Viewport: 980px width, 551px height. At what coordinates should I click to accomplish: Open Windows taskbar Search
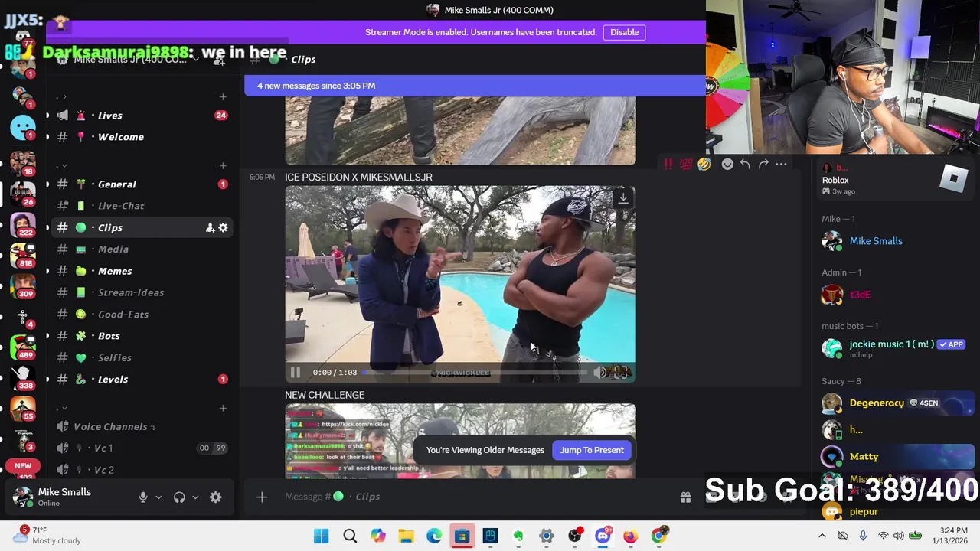coord(350,536)
